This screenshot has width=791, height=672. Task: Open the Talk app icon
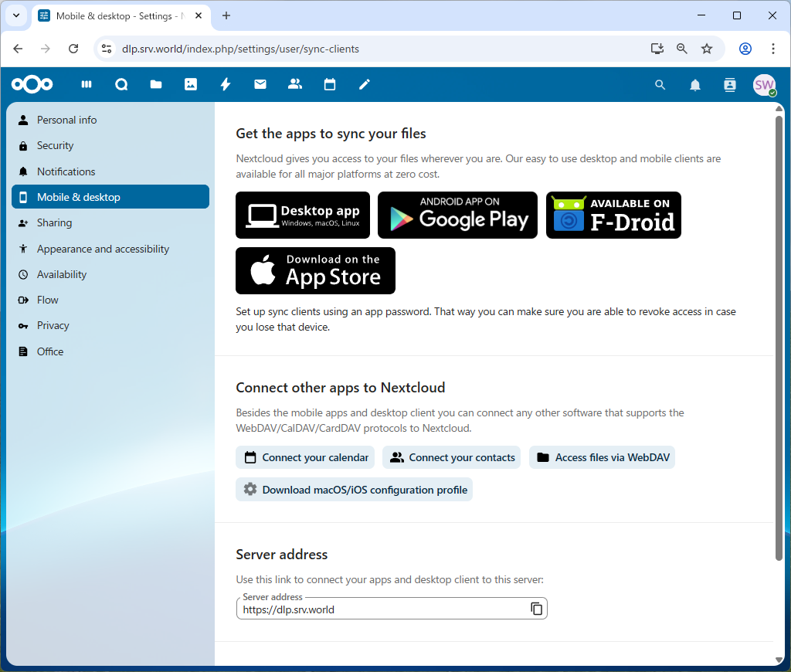[121, 85]
